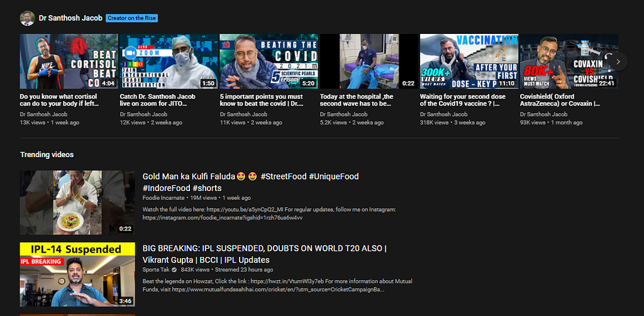
Task: Click '19M views' on the Kulfi Faluda video
Action: pyautogui.click(x=203, y=197)
